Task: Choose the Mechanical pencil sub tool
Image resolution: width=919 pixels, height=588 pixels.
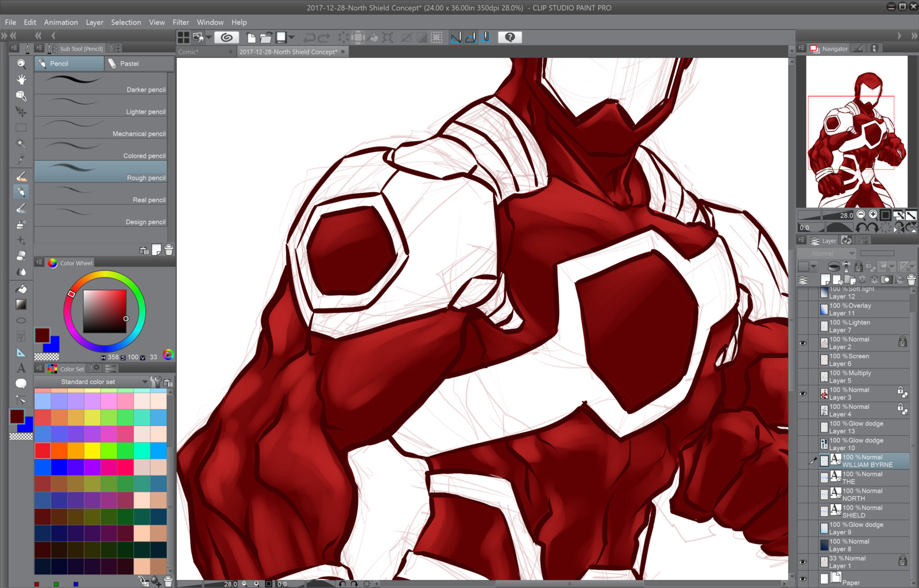Action: click(x=101, y=127)
